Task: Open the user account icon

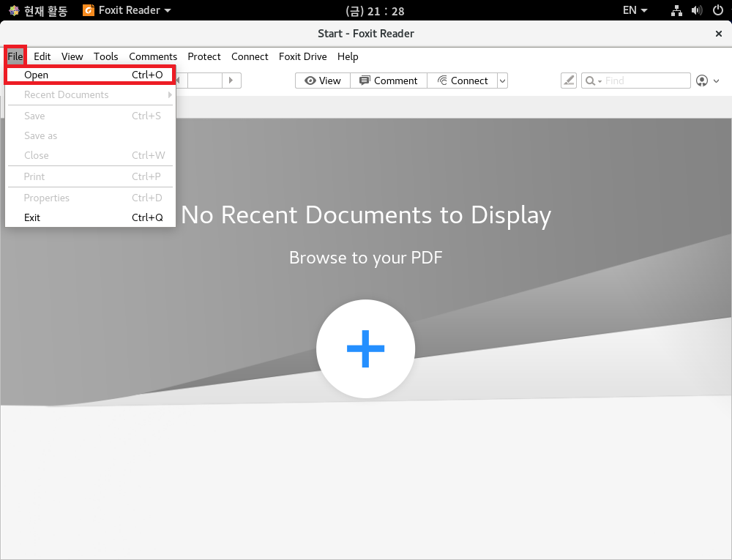Action: coord(702,81)
